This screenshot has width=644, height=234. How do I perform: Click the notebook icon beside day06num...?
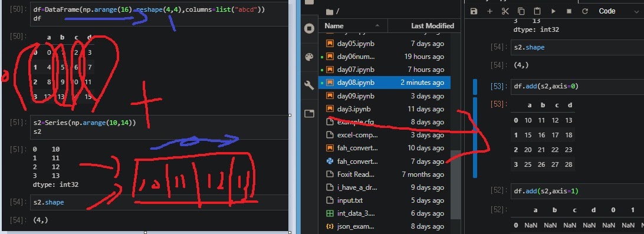click(330, 57)
